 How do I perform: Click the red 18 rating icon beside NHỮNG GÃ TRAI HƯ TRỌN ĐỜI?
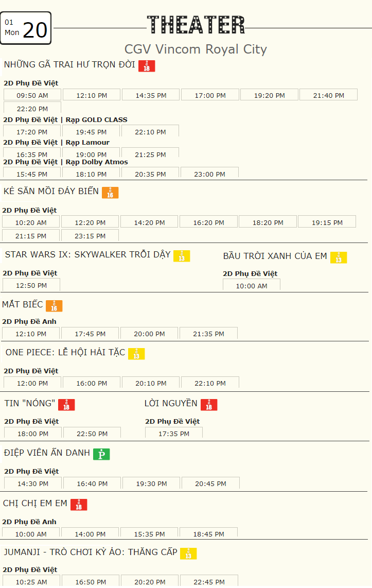pyautogui.click(x=147, y=65)
